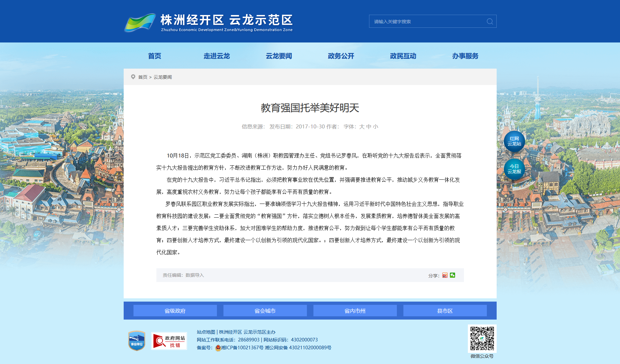
Task: Click the 政府网站找错 badge
Action: [169, 341]
